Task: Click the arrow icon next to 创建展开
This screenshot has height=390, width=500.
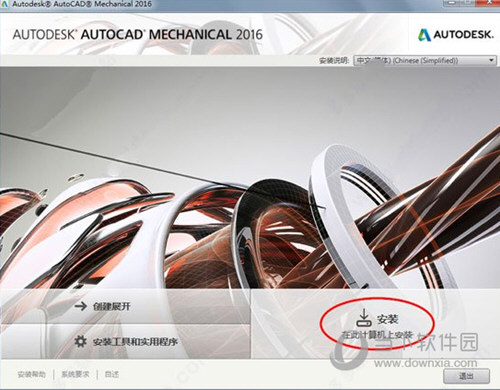Action: click(80, 306)
